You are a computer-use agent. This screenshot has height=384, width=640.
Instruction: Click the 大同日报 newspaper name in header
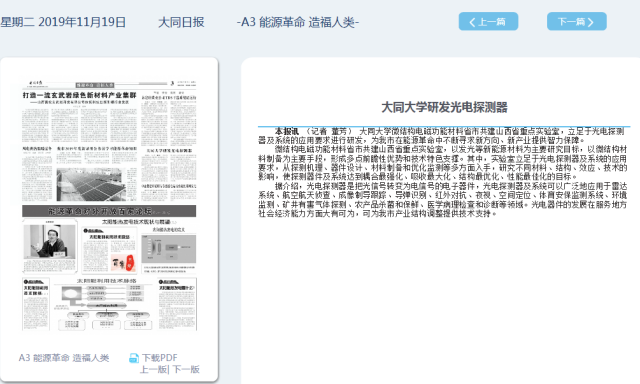tap(181, 22)
